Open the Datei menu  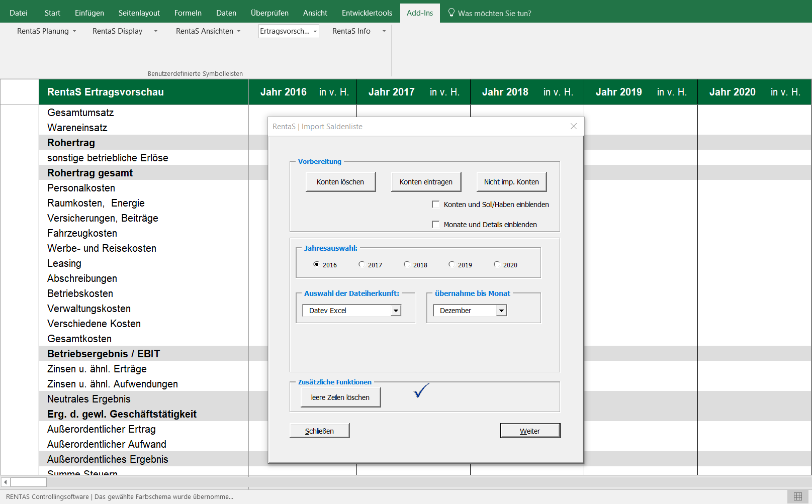click(x=19, y=13)
